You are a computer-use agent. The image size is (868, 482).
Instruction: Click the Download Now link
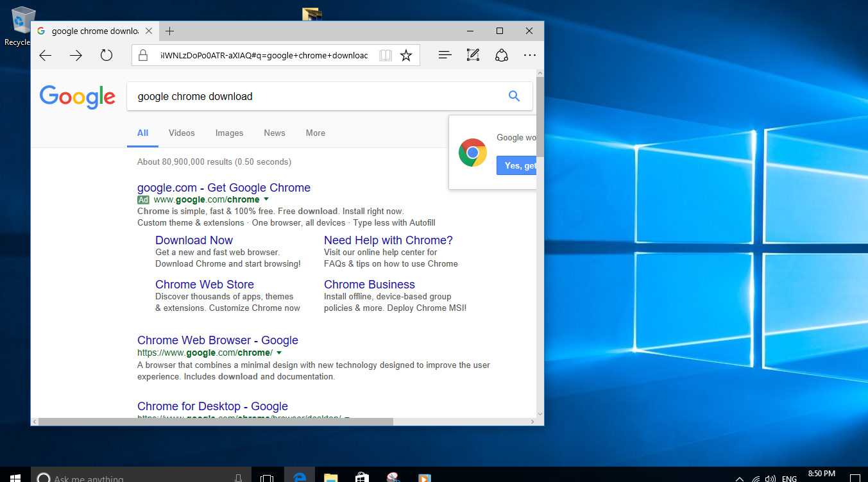point(194,240)
